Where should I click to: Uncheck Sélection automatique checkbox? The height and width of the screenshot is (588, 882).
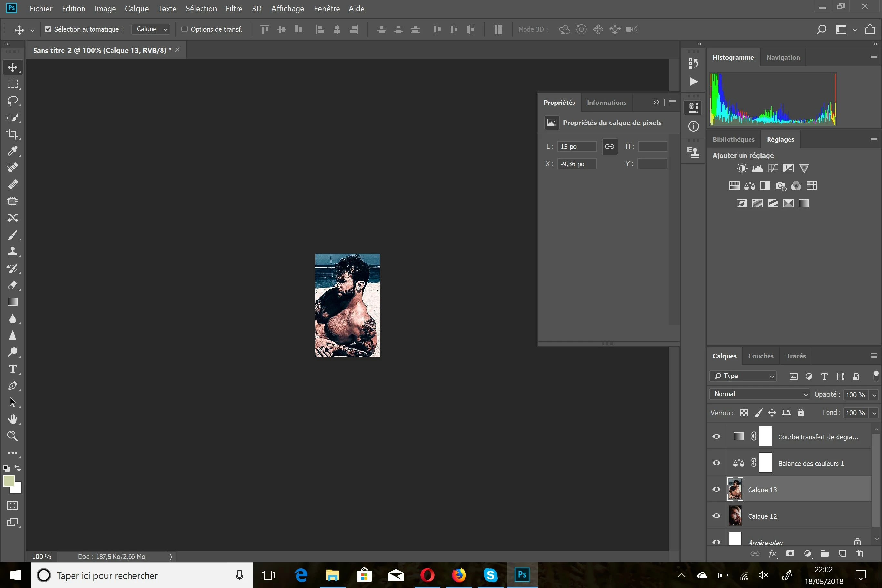coord(48,29)
